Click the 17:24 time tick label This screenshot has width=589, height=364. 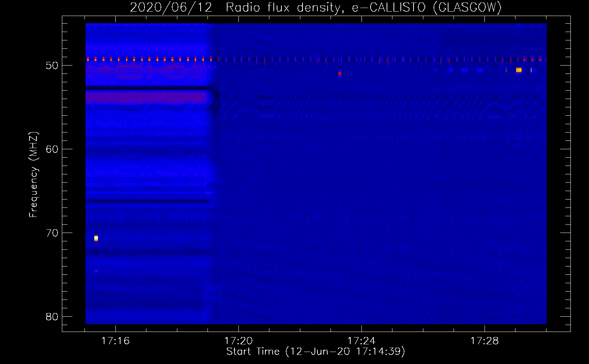coord(361,341)
